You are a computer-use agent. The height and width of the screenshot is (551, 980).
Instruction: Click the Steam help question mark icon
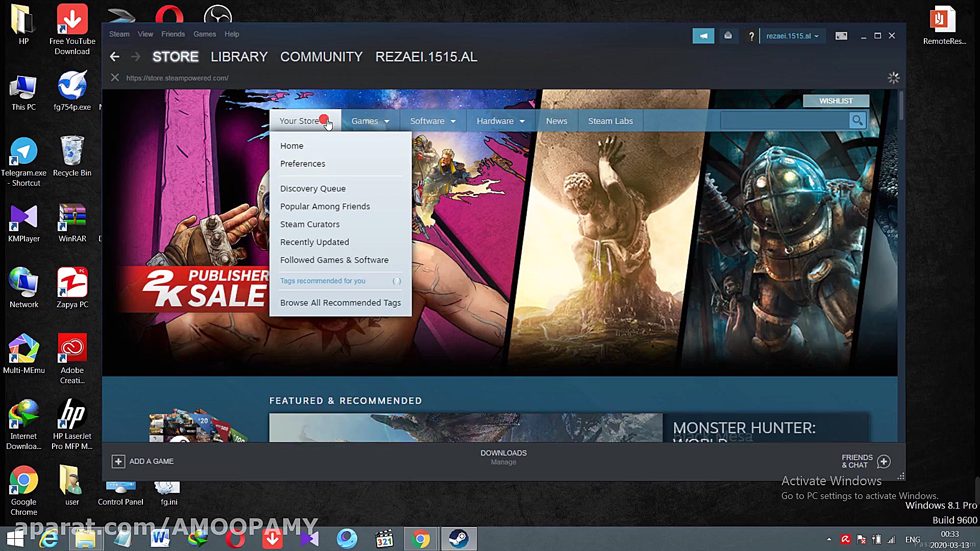tap(751, 36)
